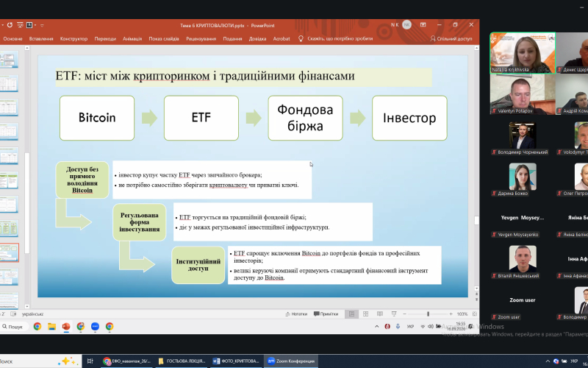Click the slide title about ETF

pyautogui.click(x=205, y=76)
